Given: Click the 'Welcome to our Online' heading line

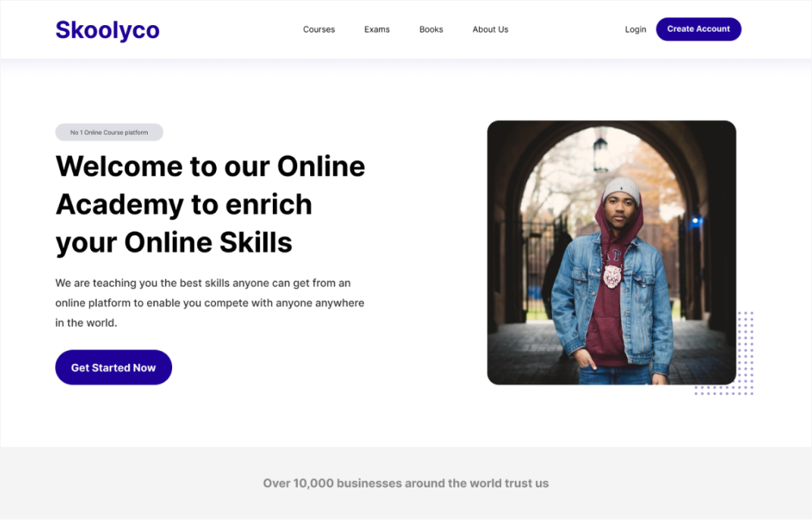Looking at the screenshot, I should (x=210, y=167).
